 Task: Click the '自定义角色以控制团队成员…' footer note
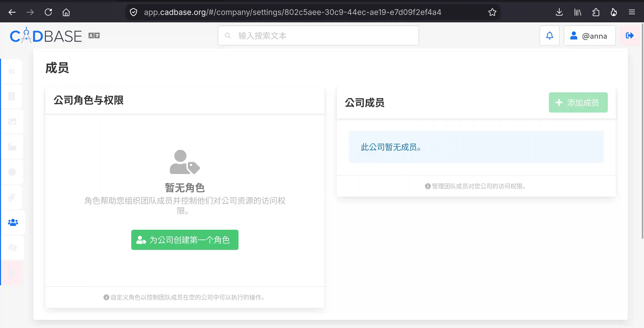(x=185, y=297)
